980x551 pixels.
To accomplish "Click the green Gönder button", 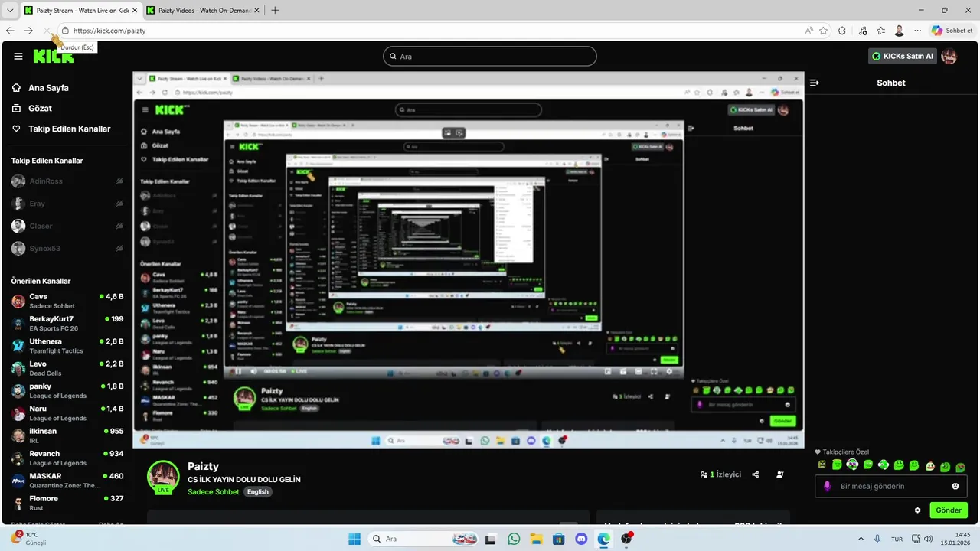I will [949, 510].
